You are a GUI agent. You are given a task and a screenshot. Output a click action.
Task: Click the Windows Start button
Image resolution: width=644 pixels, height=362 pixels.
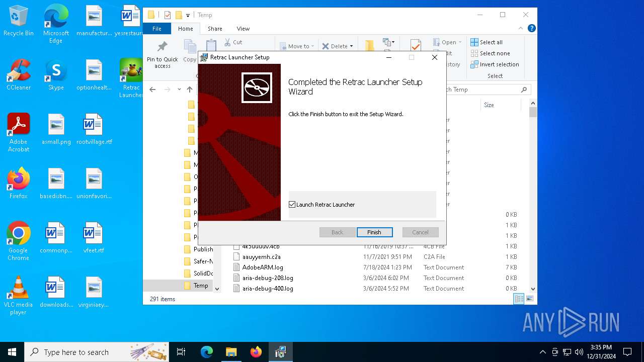[12, 352]
